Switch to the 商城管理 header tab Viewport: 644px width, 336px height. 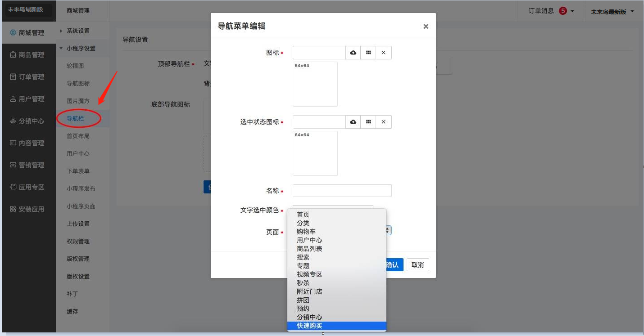tap(78, 11)
